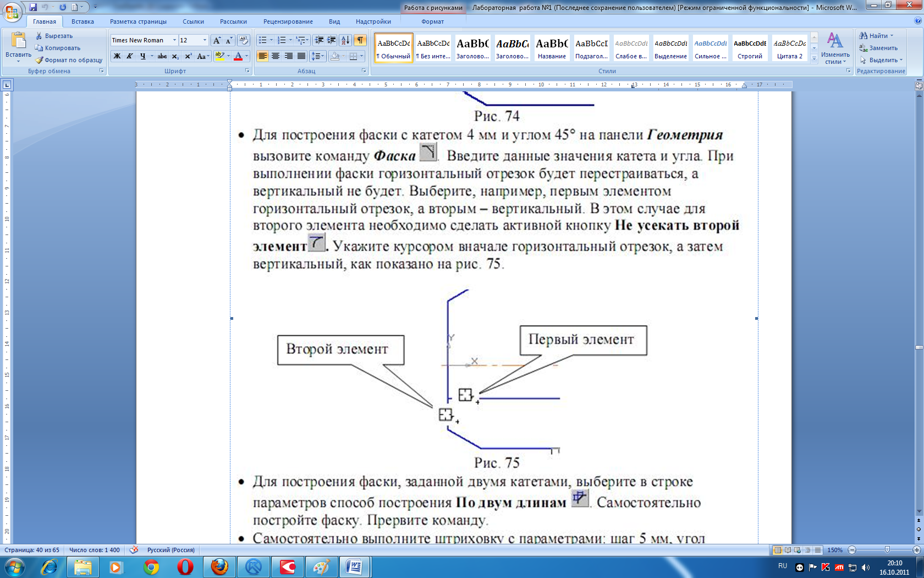This screenshot has height=578, width=924.
Task: Expand the bullets list dropdown arrow
Action: tap(271, 40)
